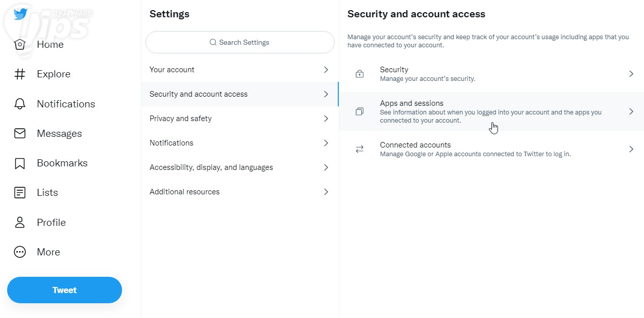Click the Notifications bell icon
The image size is (644, 318).
pyautogui.click(x=20, y=104)
